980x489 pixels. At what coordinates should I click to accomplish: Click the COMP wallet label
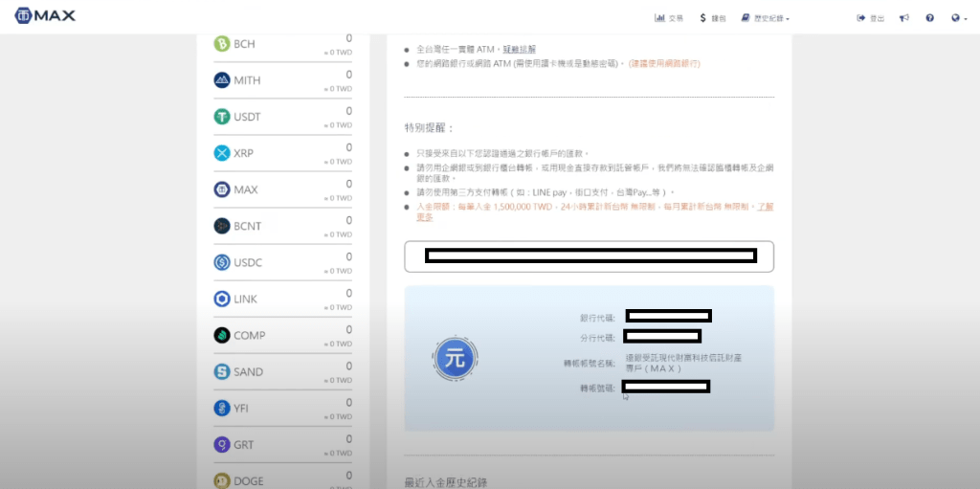[250, 335]
